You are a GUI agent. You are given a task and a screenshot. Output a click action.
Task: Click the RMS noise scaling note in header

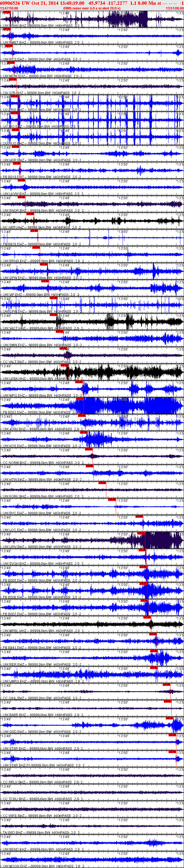92,8
